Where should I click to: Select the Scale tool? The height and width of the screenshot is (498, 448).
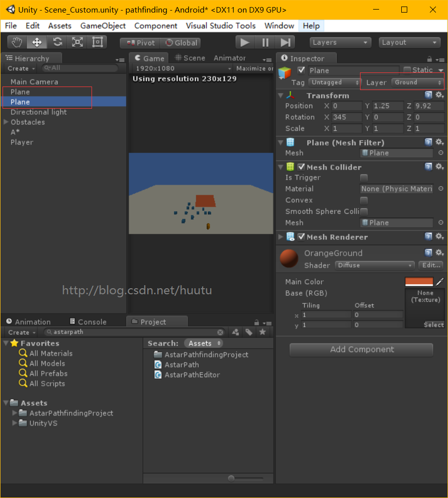click(77, 42)
